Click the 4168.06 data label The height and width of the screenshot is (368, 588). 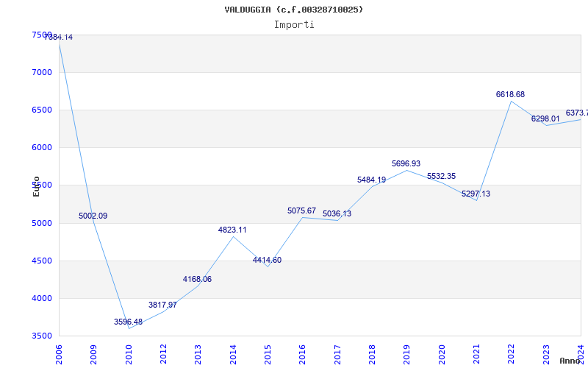(197, 279)
